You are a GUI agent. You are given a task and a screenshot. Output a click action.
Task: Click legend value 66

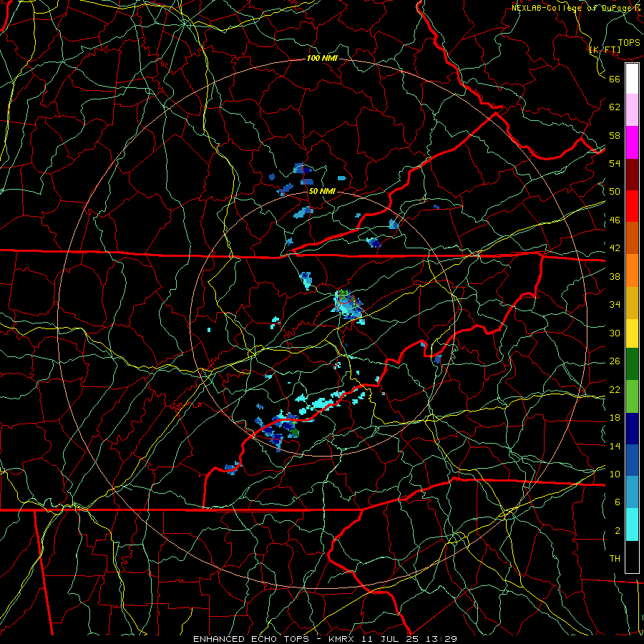click(x=615, y=79)
